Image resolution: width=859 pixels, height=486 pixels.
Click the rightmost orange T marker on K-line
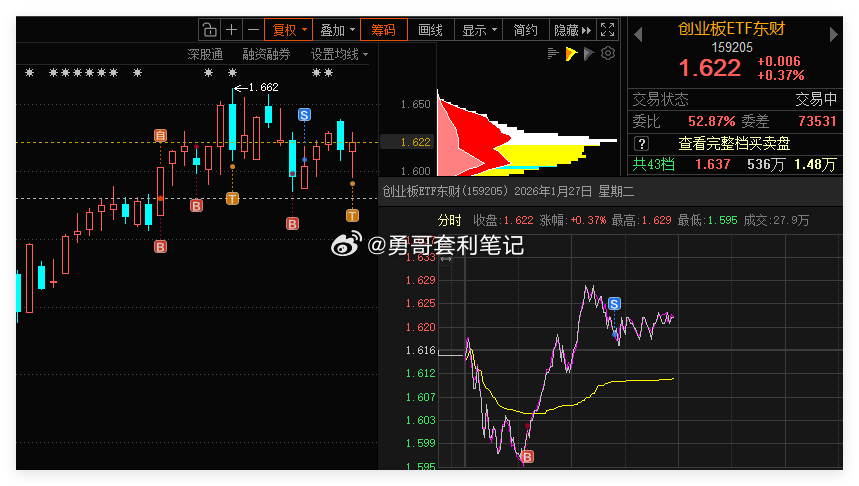tap(352, 215)
